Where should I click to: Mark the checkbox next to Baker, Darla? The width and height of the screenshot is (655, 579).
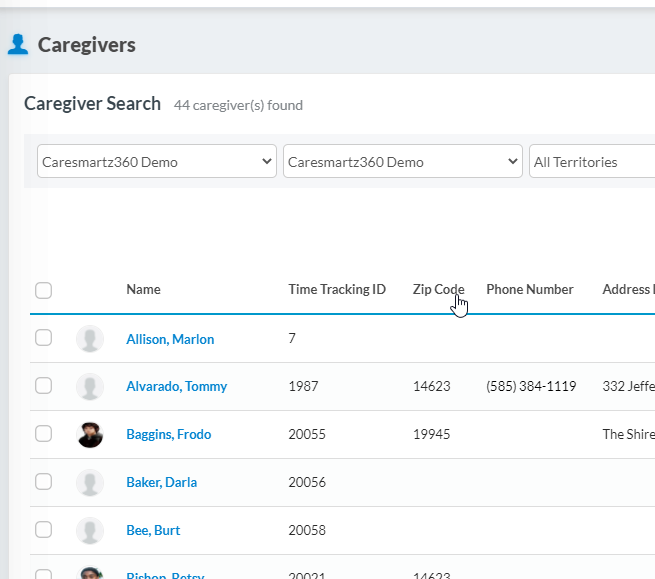(x=43, y=482)
